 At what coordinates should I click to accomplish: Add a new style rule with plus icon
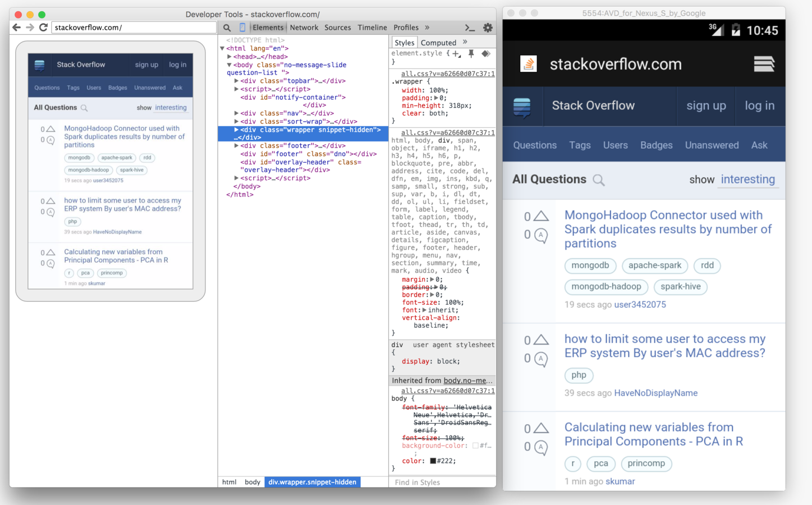coord(457,54)
